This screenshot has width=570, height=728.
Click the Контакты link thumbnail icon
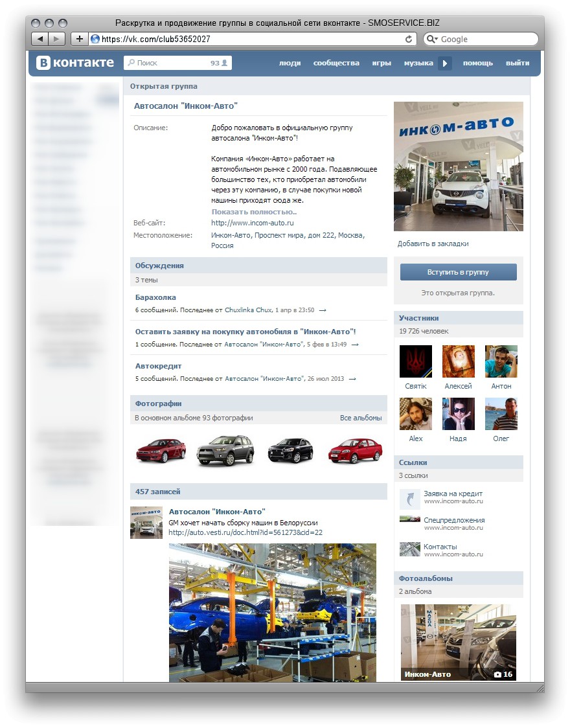click(410, 549)
